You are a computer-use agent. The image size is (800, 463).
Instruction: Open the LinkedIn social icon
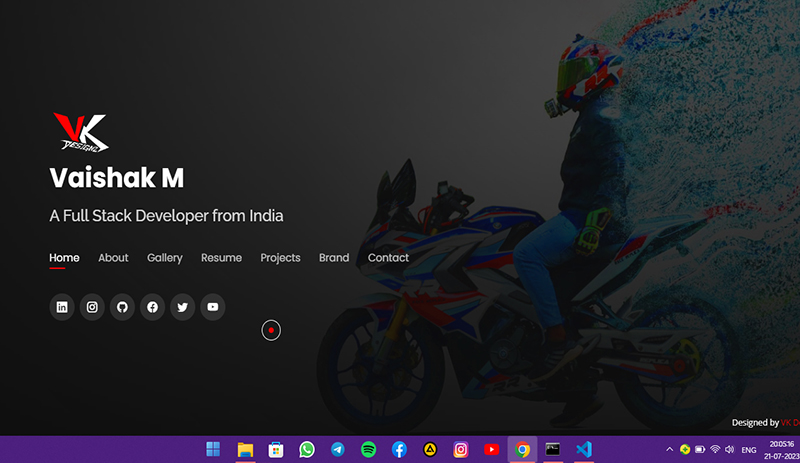tap(62, 307)
